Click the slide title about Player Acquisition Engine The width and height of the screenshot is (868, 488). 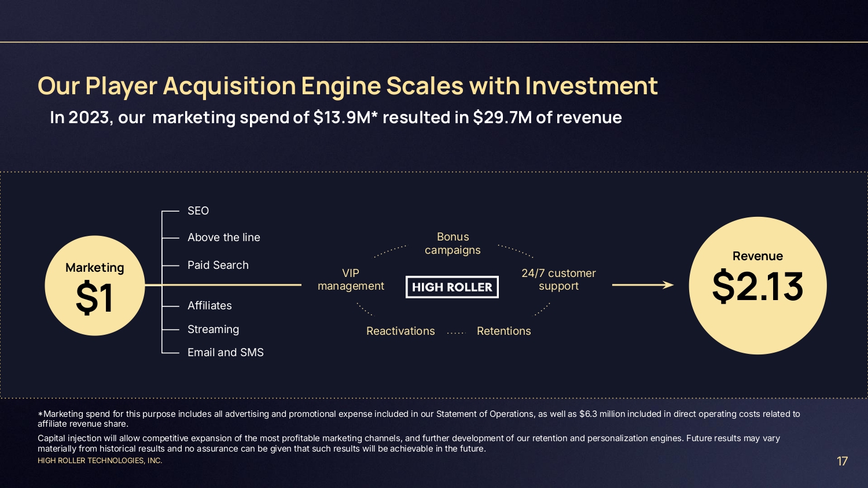(x=347, y=86)
